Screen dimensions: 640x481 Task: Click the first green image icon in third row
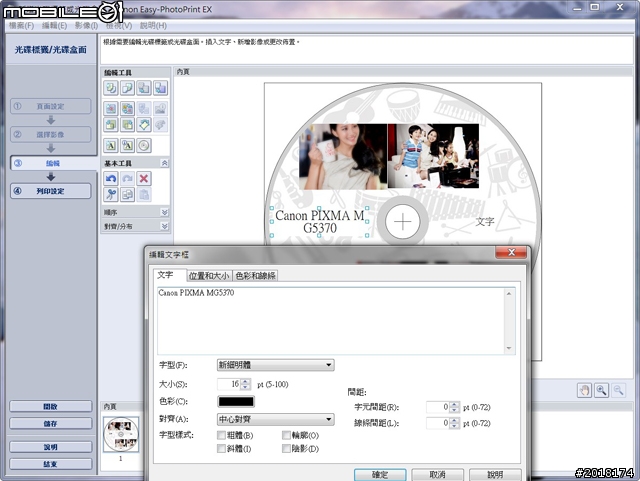111,125
